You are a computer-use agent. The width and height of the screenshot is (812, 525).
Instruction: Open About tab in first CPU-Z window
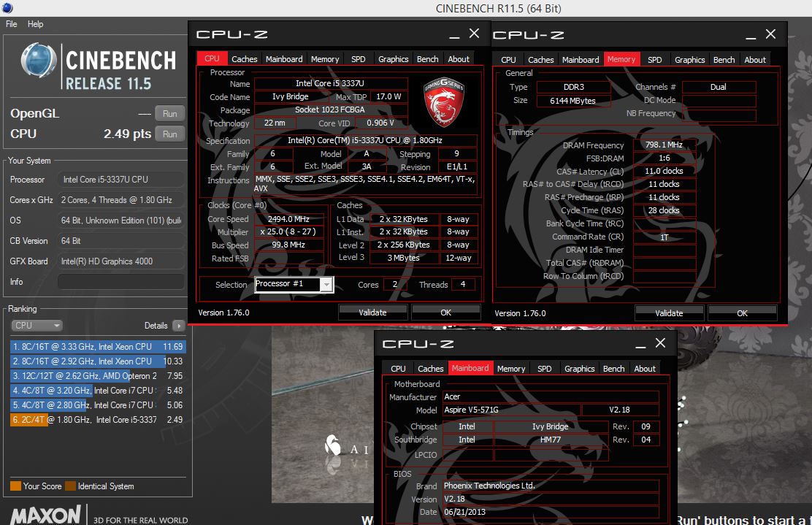(x=459, y=59)
